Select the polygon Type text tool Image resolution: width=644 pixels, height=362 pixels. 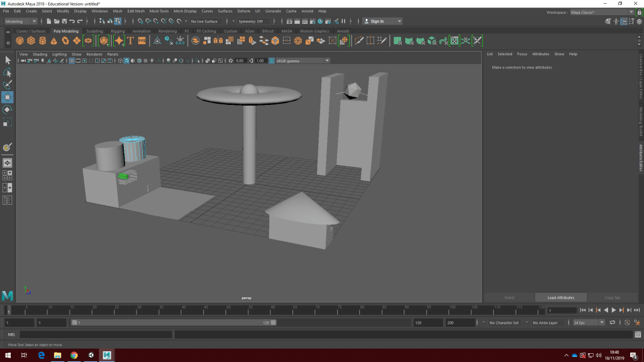pyautogui.click(x=131, y=41)
